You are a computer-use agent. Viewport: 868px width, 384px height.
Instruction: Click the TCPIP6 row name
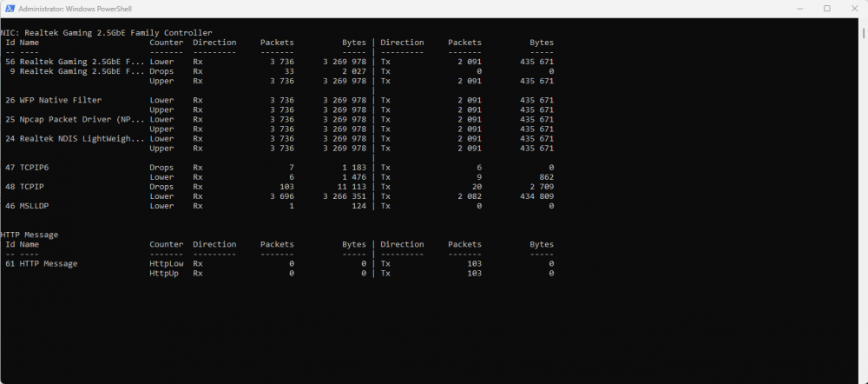(x=36, y=167)
